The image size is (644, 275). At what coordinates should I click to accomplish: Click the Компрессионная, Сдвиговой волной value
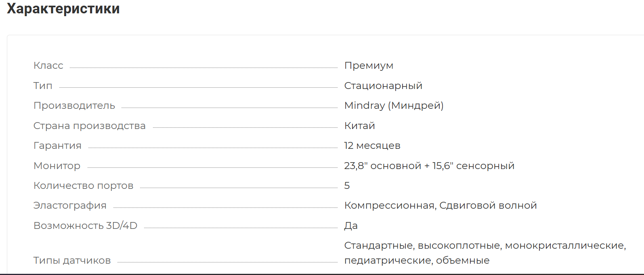click(441, 205)
